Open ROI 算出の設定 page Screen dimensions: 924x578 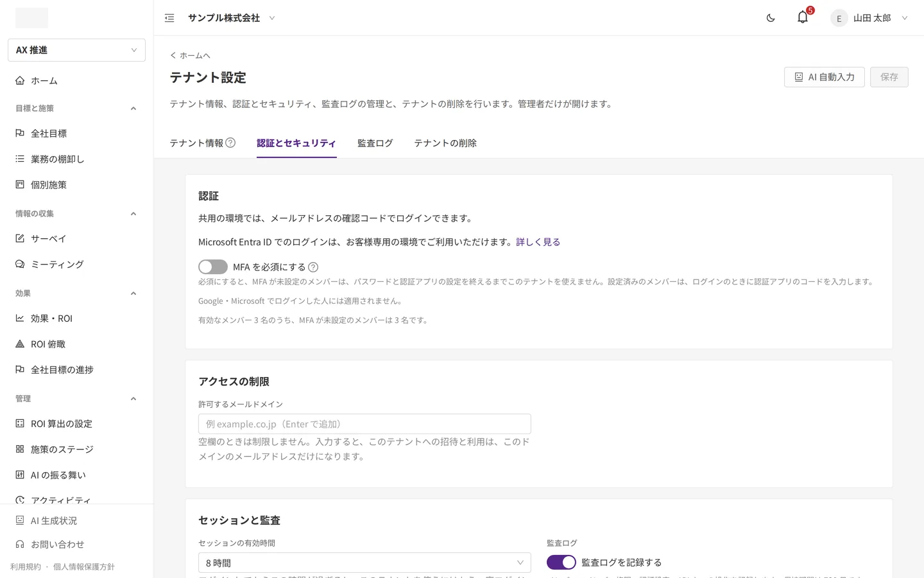click(x=76, y=424)
